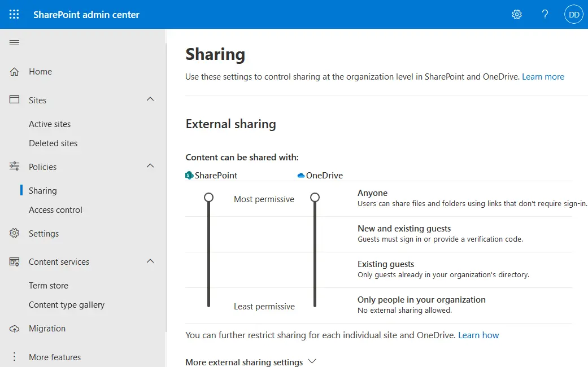Click the Sites label in navigation
The width and height of the screenshot is (588, 367).
click(37, 100)
